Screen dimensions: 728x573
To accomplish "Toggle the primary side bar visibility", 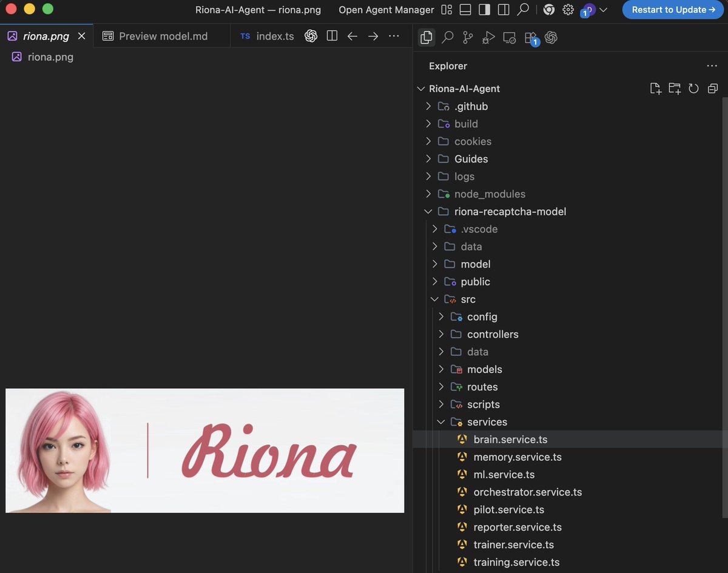I will (484, 10).
